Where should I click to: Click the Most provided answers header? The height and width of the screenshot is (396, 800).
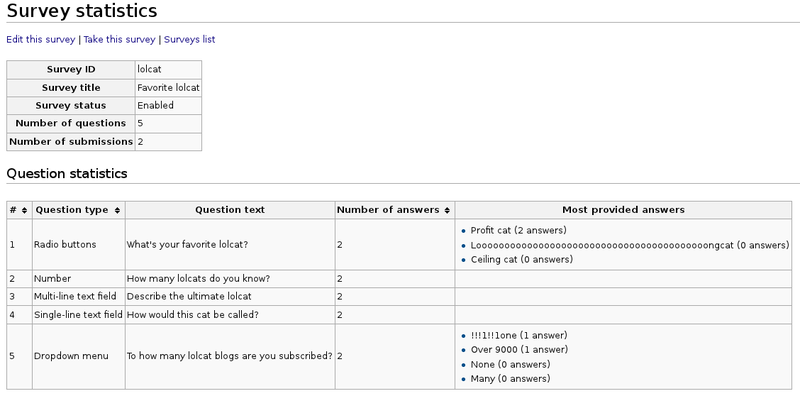point(623,210)
